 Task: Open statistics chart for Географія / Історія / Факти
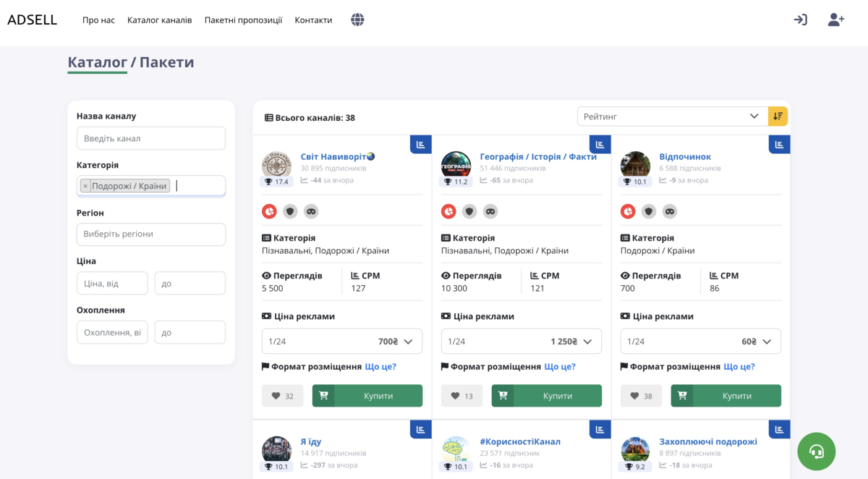(x=600, y=144)
